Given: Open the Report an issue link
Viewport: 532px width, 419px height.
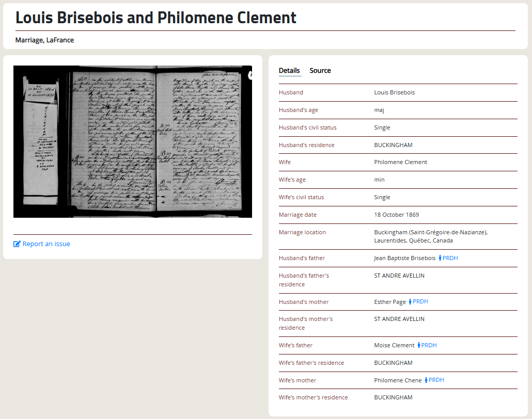Looking at the screenshot, I should pyautogui.click(x=46, y=244).
